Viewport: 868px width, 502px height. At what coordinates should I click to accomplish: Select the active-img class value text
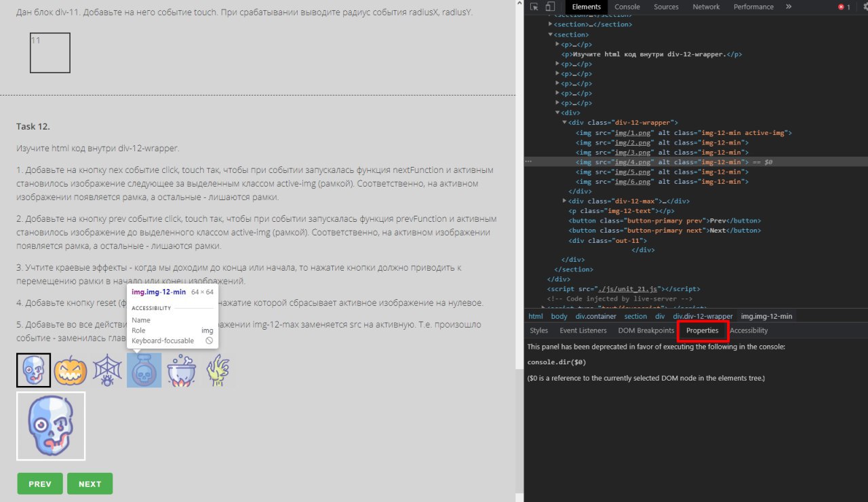click(765, 133)
